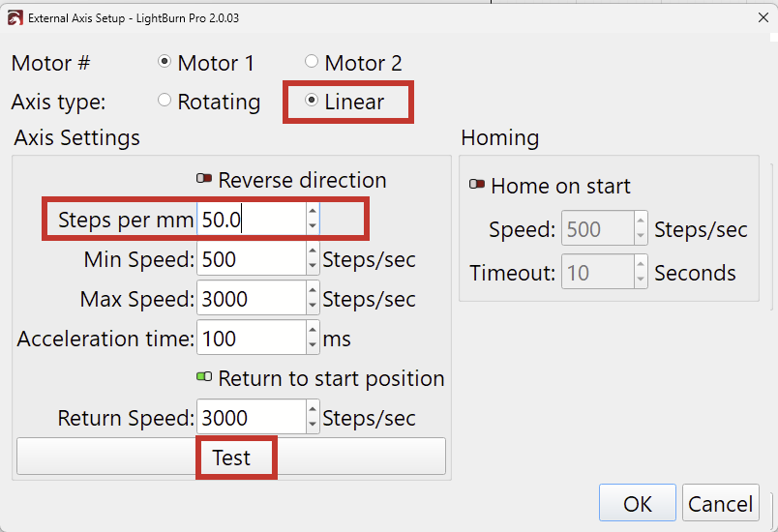
Task: Choose Rotating axis type
Action: point(165,102)
